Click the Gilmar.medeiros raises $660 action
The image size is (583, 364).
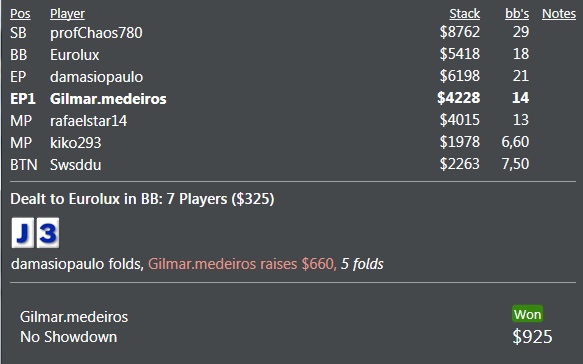242,264
